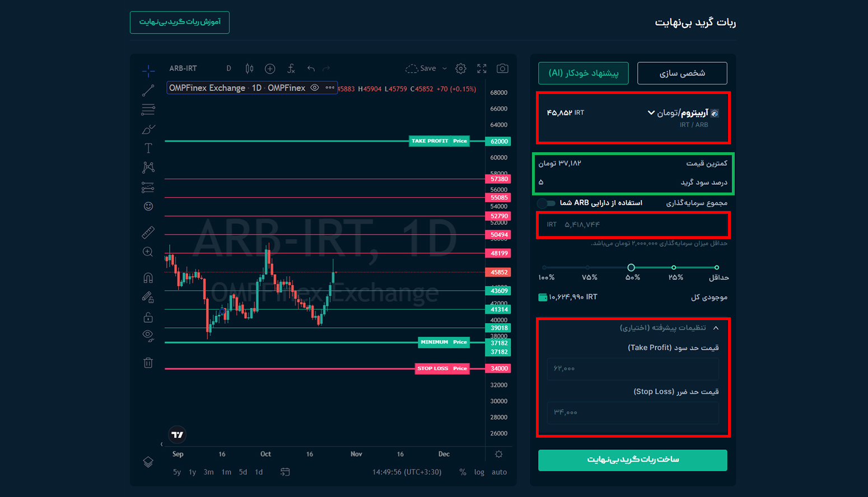Set chart range to 1m
The height and width of the screenshot is (497, 868).
point(226,472)
